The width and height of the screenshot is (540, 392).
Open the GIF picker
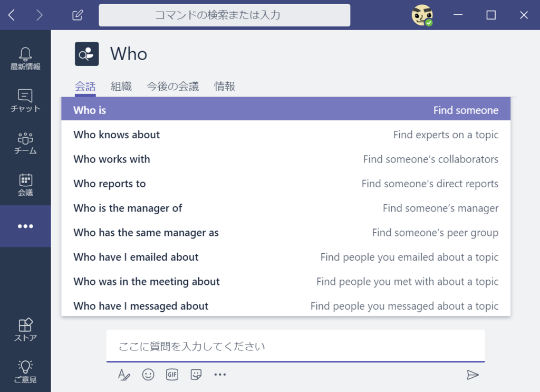pos(172,375)
